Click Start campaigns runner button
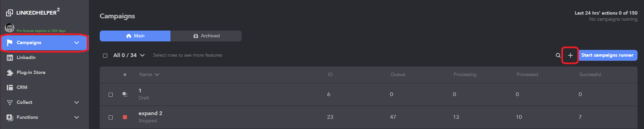Screen dimensions: 644x129 (607, 55)
